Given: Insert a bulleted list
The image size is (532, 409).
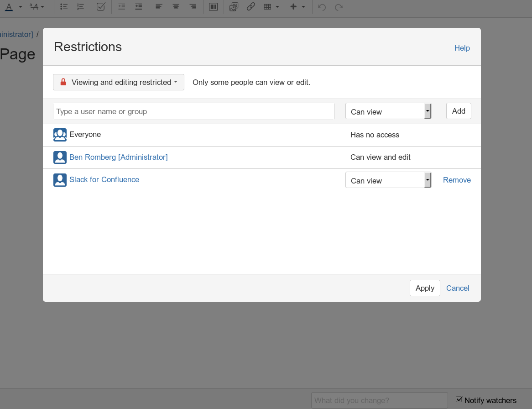Looking at the screenshot, I should (63, 7).
